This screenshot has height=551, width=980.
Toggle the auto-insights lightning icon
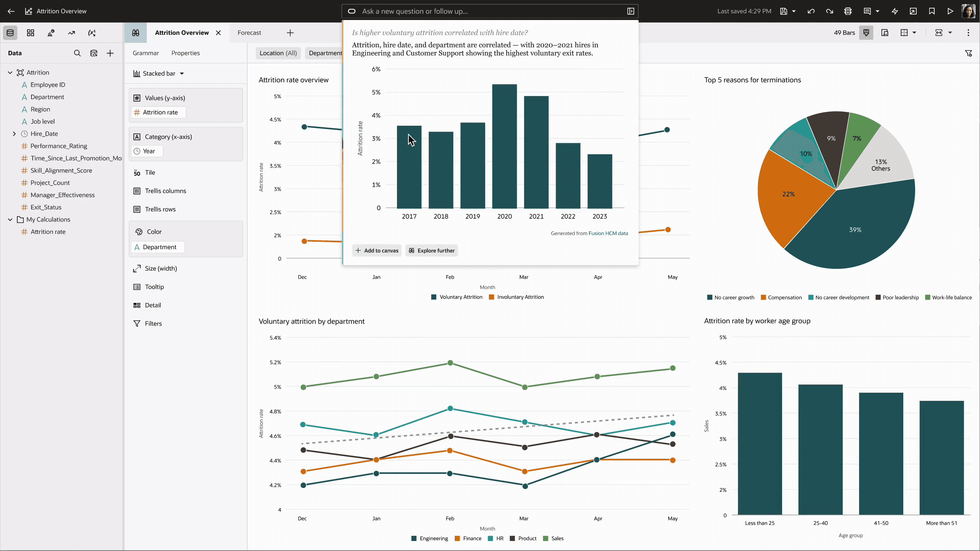895,11
